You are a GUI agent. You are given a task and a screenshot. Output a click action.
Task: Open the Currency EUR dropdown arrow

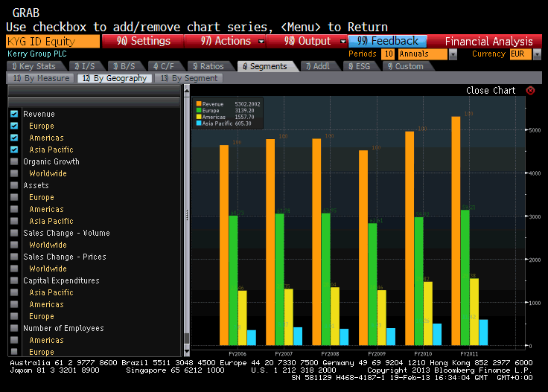coord(537,54)
